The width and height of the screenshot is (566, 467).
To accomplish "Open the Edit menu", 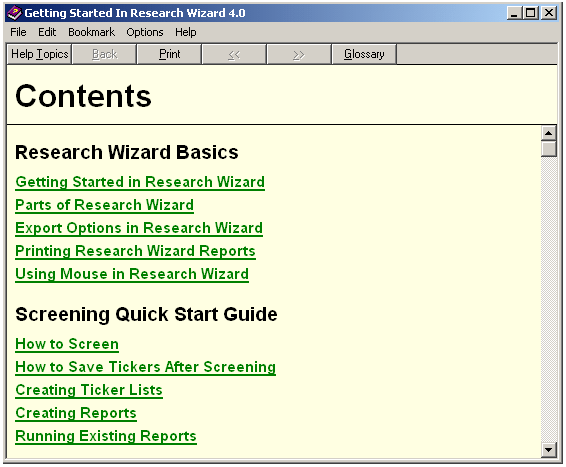I will point(47,32).
